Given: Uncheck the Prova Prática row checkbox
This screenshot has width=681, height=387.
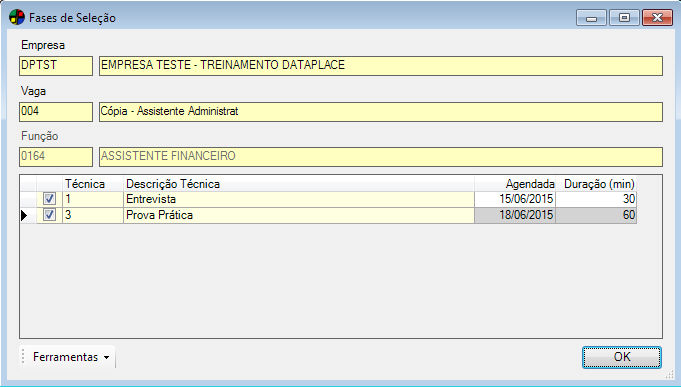Looking at the screenshot, I should [x=50, y=215].
